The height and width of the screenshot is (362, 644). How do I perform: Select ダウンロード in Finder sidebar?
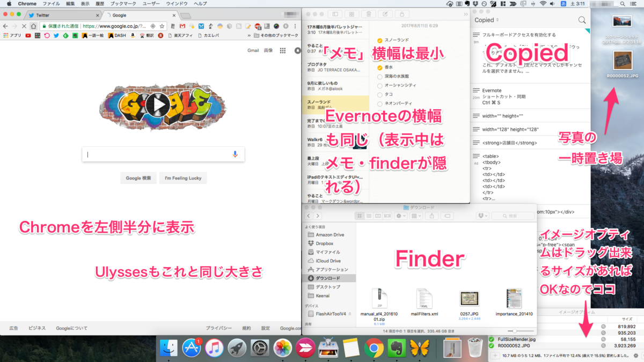tap(329, 278)
